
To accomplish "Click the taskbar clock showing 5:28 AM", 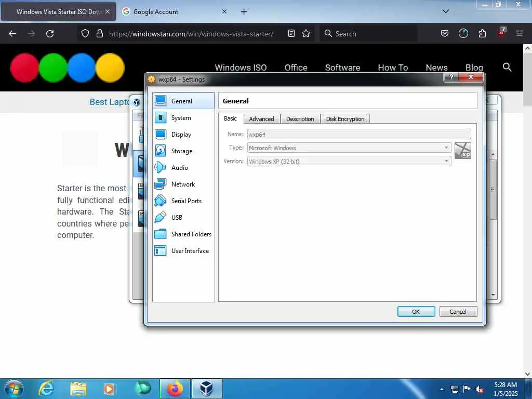I will pos(505,389).
